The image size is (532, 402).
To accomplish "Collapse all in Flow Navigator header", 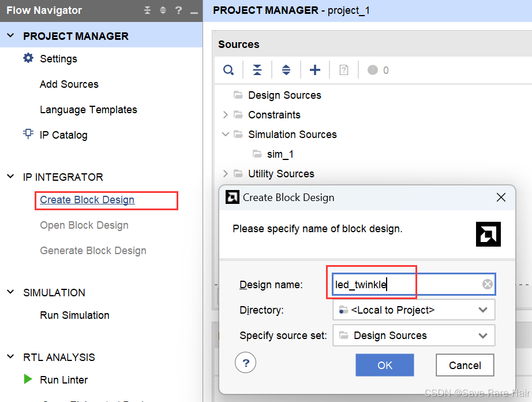I will tap(147, 10).
